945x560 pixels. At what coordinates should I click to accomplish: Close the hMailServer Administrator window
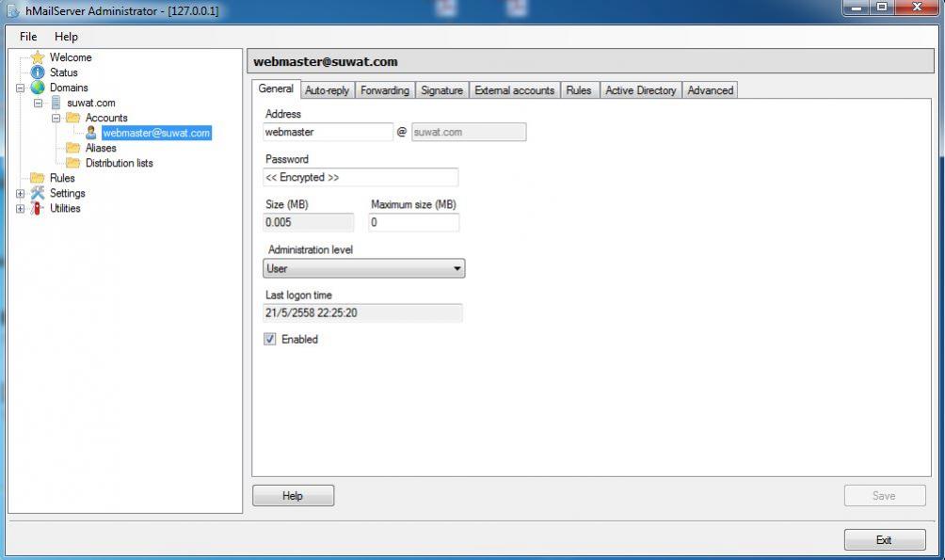tap(918, 8)
